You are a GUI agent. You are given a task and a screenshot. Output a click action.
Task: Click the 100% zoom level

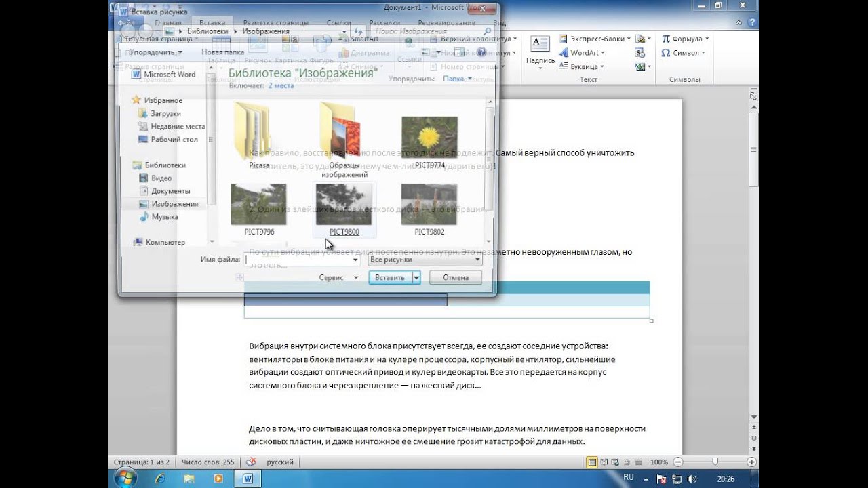click(x=658, y=462)
